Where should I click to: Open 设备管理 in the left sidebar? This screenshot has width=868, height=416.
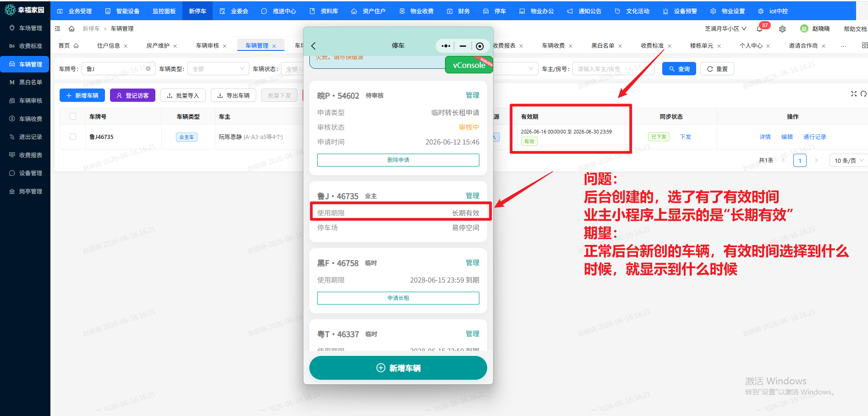26,173
